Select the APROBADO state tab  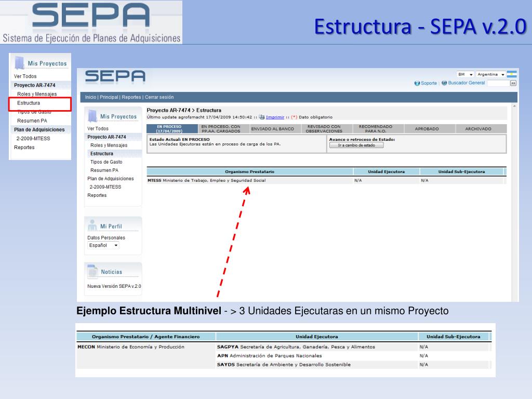tap(430, 129)
